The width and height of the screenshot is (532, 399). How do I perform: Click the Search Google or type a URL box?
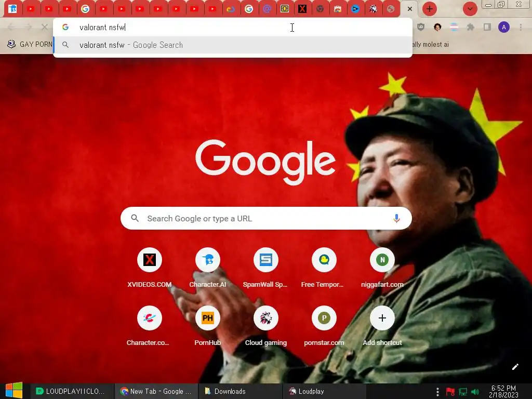coord(267,218)
